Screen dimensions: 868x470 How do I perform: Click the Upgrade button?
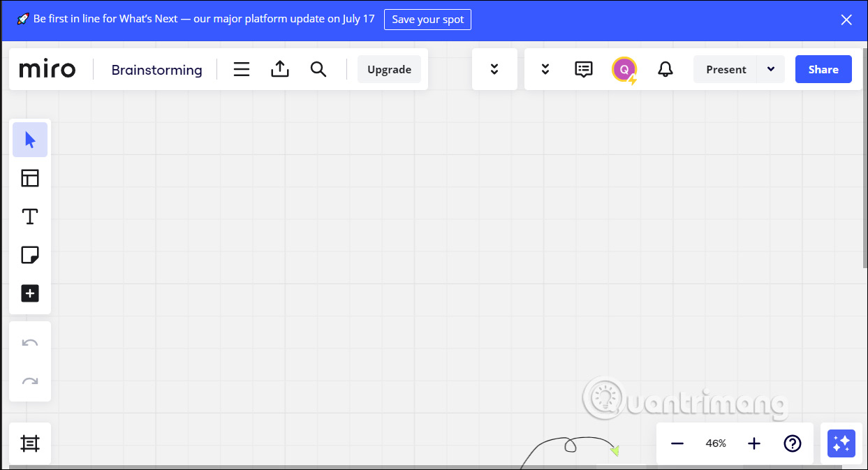389,69
